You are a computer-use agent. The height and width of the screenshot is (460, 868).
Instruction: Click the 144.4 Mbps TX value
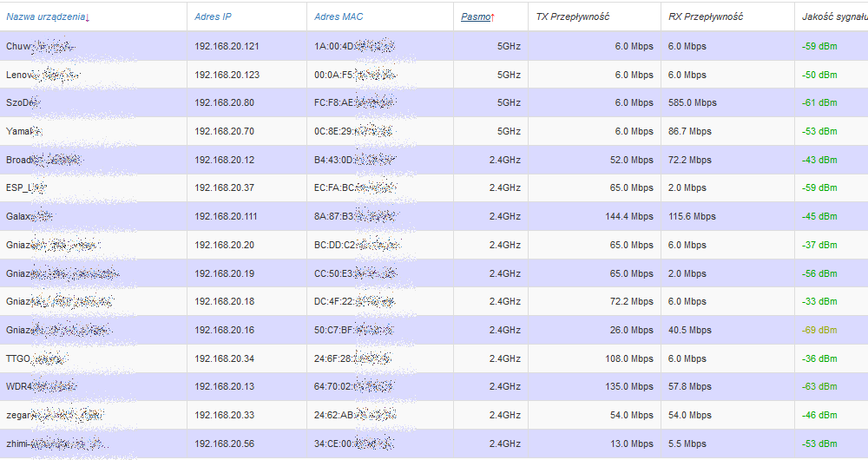click(x=629, y=217)
